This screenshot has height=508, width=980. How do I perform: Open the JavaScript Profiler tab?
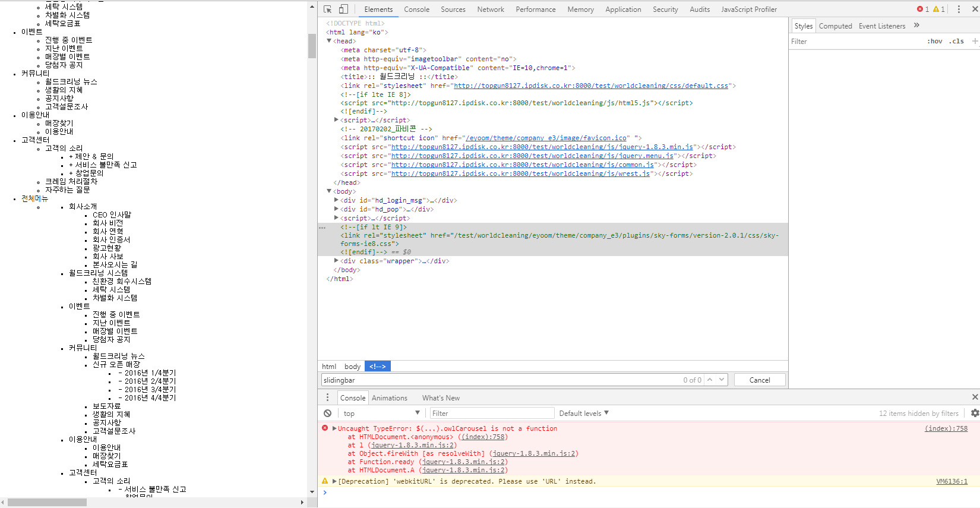(x=749, y=10)
